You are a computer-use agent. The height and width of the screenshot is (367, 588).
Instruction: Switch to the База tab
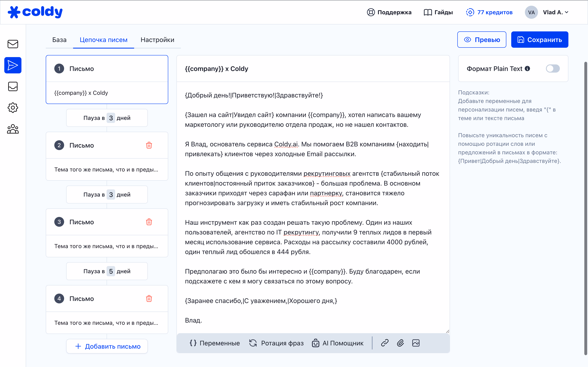(x=59, y=40)
